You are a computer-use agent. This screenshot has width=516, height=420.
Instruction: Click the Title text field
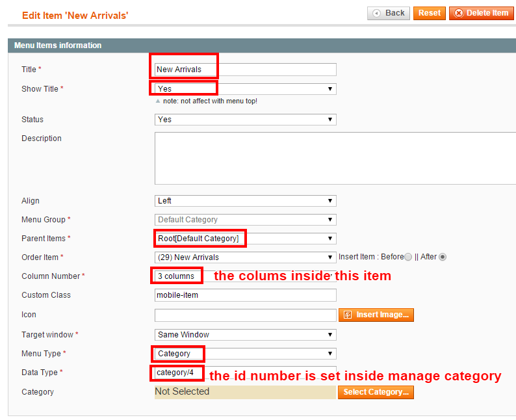pos(245,70)
